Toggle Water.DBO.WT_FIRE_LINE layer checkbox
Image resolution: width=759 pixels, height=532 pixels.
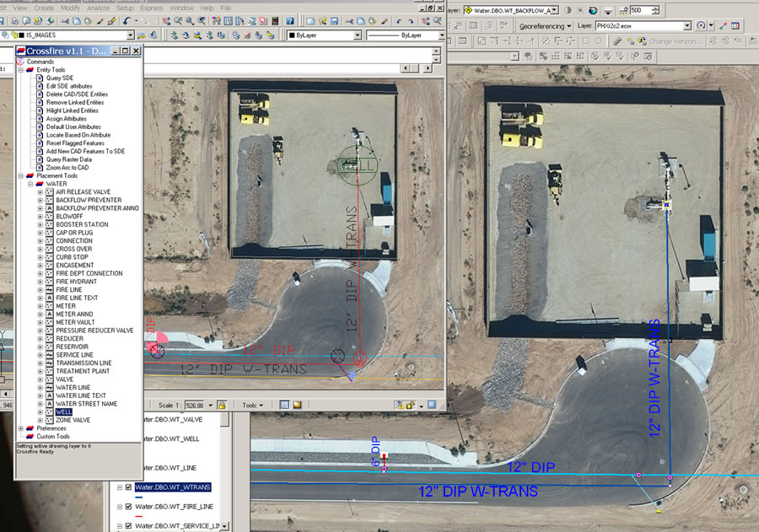[128, 507]
